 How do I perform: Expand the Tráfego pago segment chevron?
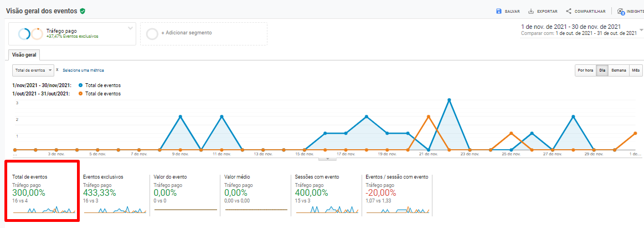131,28
